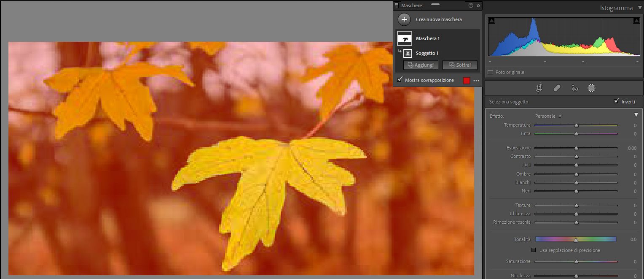
Task: Select the Crop overlay tool icon
Action: tap(539, 88)
